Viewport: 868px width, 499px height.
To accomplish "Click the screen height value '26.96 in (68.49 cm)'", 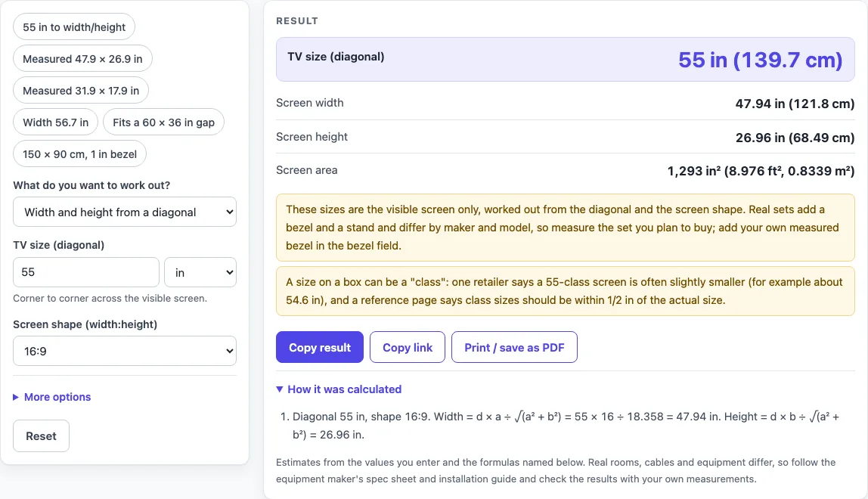I will point(795,138).
